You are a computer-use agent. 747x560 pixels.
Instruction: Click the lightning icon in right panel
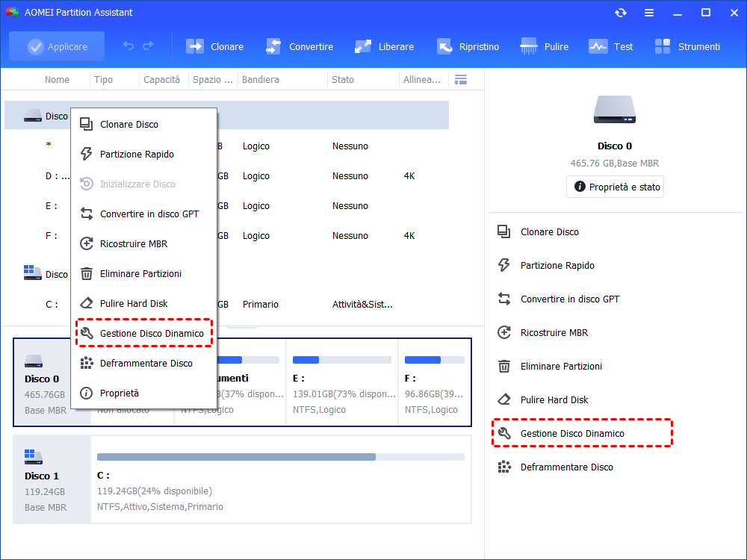pos(504,265)
